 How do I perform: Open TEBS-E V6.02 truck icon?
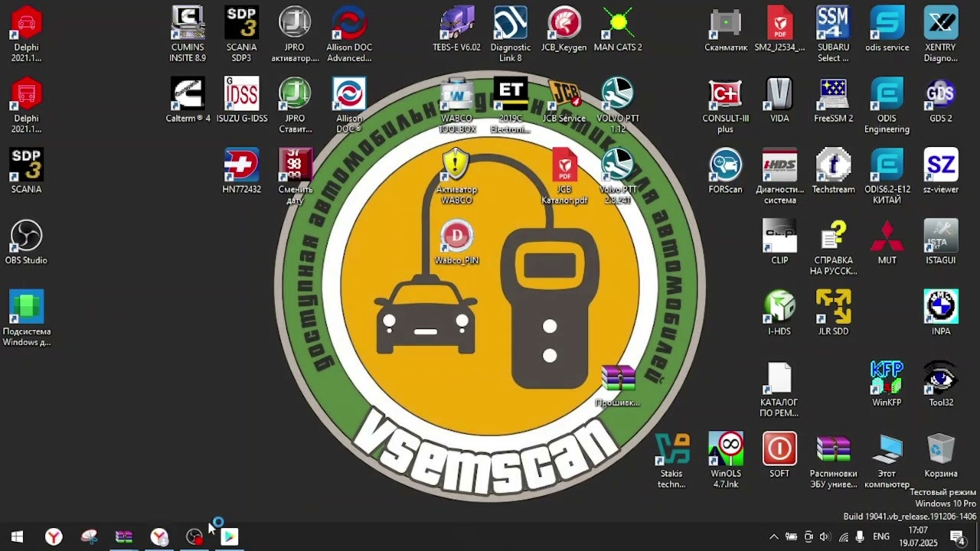tap(457, 29)
